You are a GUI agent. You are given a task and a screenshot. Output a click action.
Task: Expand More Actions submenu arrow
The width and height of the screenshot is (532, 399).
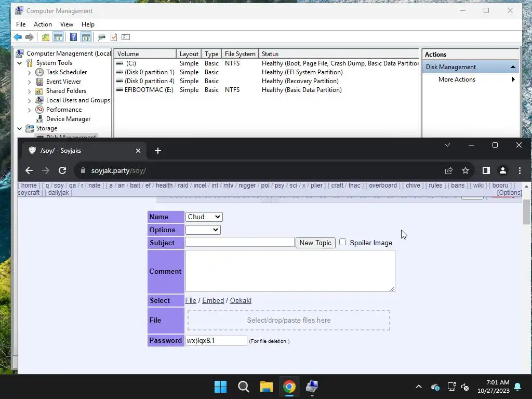[513, 79]
